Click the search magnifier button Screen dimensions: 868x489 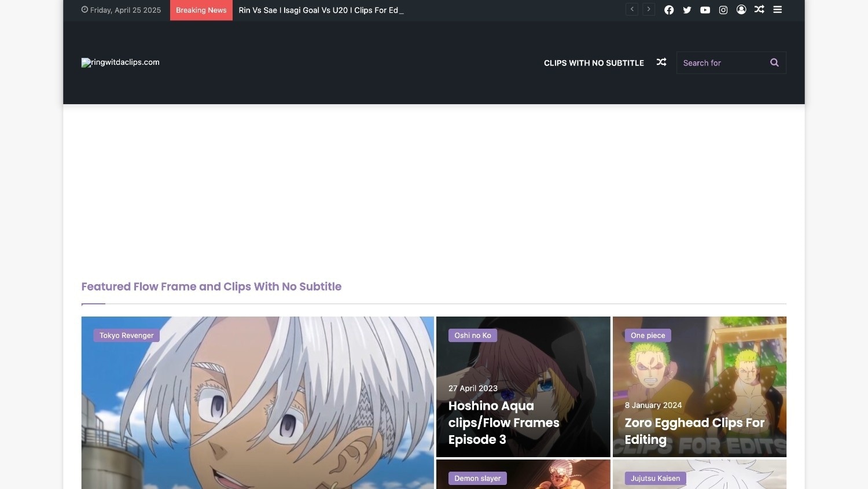tap(774, 62)
